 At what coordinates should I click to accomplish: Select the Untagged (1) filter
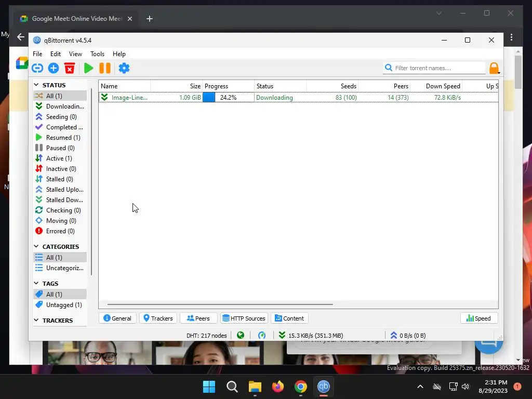click(x=60, y=304)
